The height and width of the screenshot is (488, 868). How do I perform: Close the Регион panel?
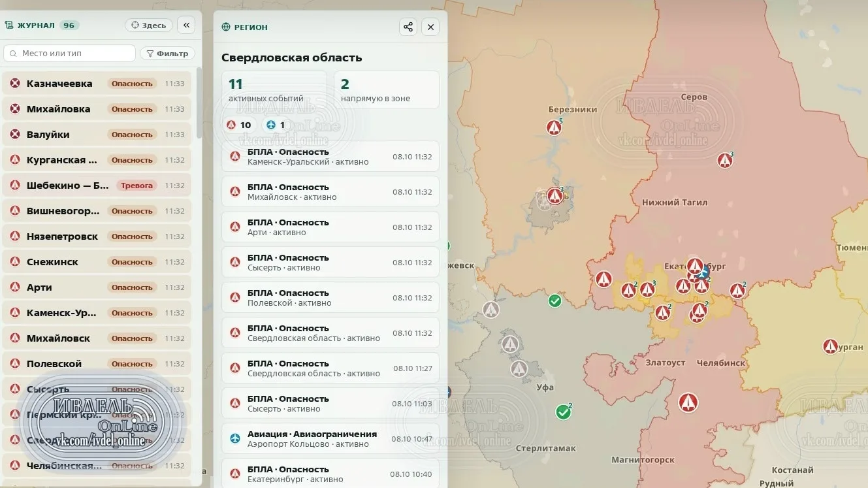click(430, 27)
